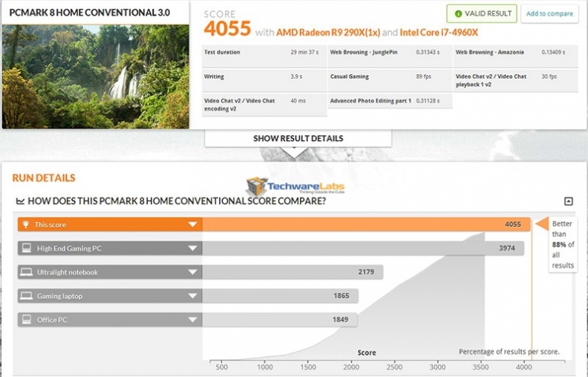588x377 pixels.
Task: Click the desktop icon for High End Gaming PC
Action: 26,248
